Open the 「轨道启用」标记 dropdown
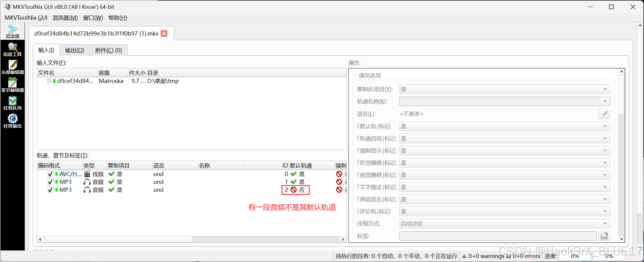This screenshot has height=262, width=644. 504,139
